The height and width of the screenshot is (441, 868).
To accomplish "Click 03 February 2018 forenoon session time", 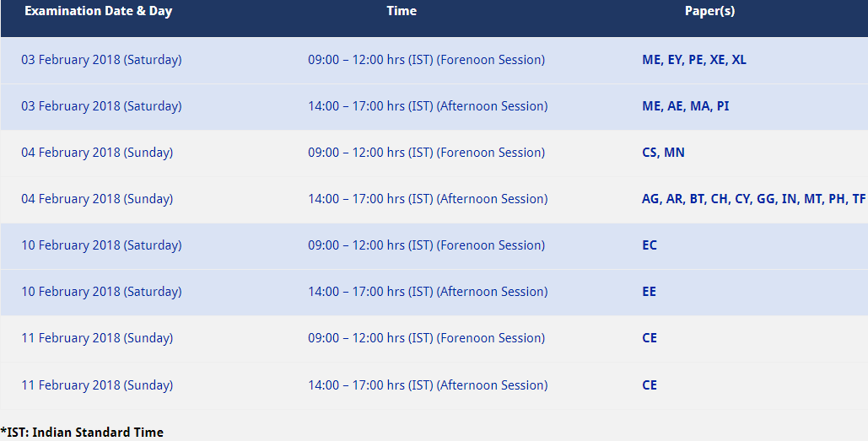I will pyautogui.click(x=426, y=60).
